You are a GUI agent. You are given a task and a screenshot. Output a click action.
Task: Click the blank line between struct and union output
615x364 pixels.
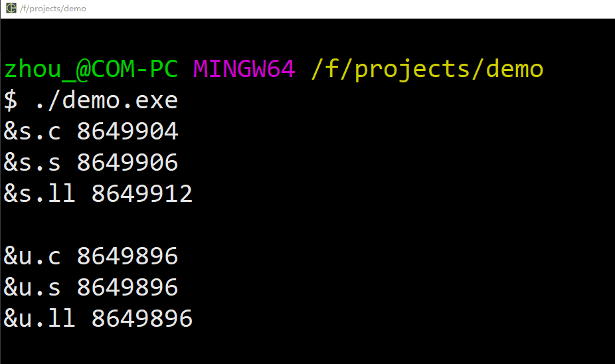pyautogui.click(x=307, y=225)
